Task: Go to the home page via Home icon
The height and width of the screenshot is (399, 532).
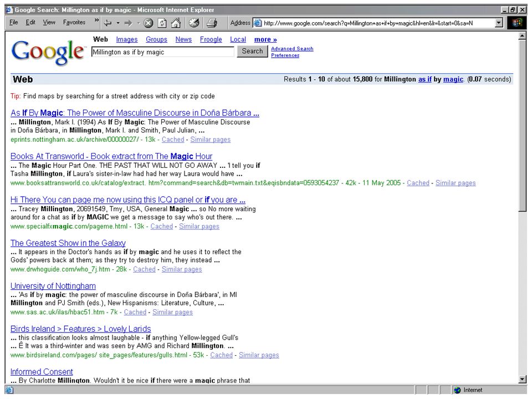Action: pyautogui.click(x=176, y=23)
